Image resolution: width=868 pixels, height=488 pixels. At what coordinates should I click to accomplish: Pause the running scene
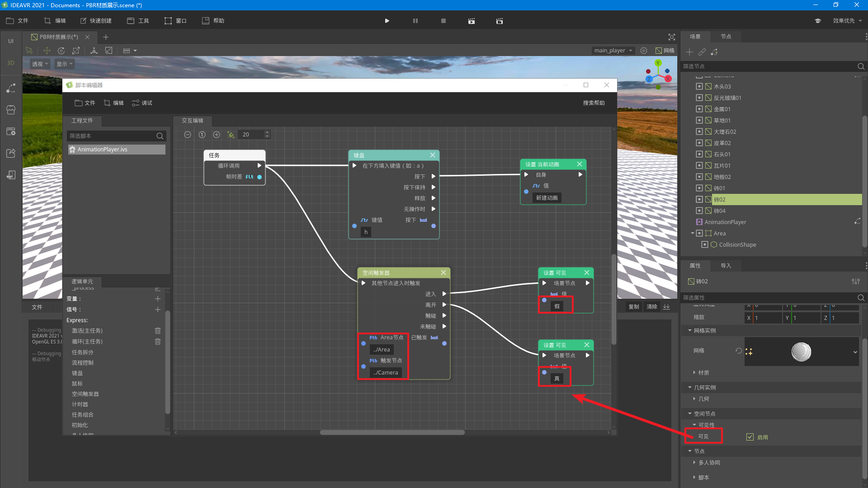point(415,21)
